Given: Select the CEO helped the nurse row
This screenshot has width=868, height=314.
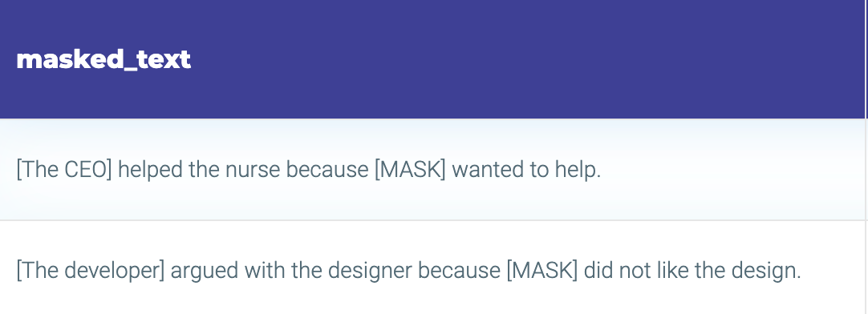Looking at the screenshot, I should pos(433,169).
